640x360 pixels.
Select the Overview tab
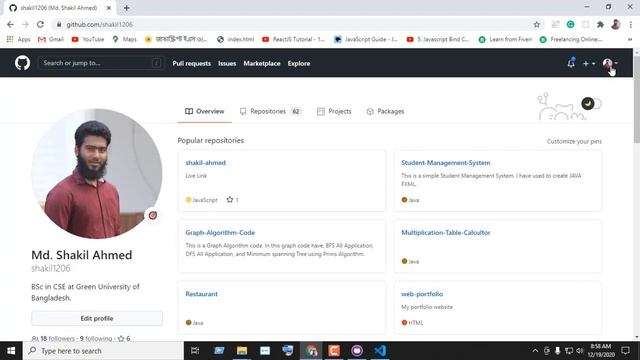click(x=204, y=111)
